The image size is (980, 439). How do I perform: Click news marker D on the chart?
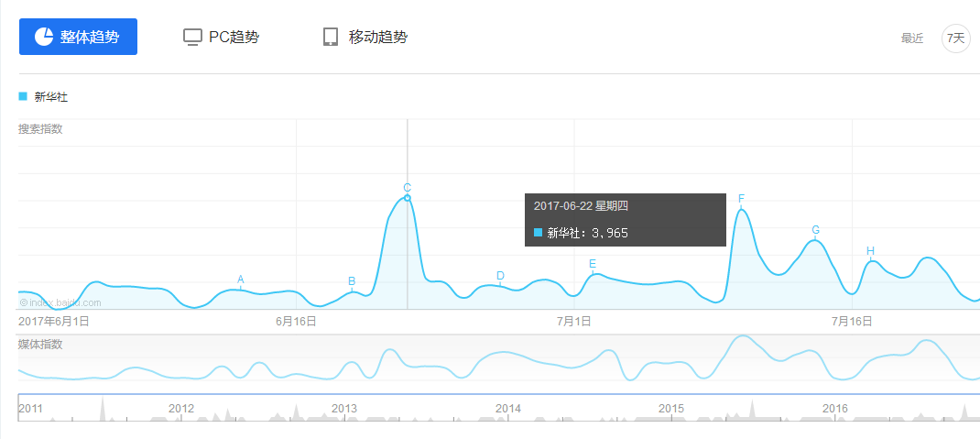[500, 276]
